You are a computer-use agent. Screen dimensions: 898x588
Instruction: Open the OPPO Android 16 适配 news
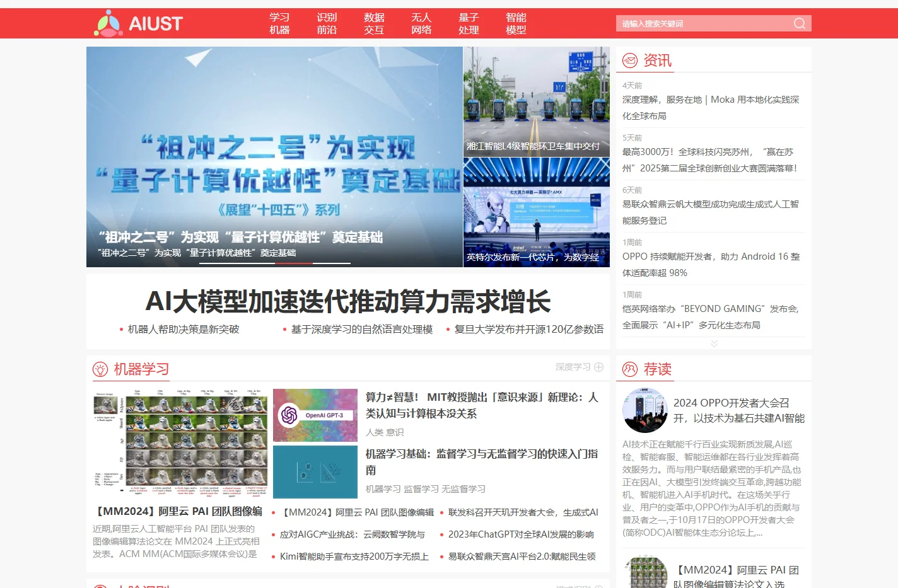(711, 265)
